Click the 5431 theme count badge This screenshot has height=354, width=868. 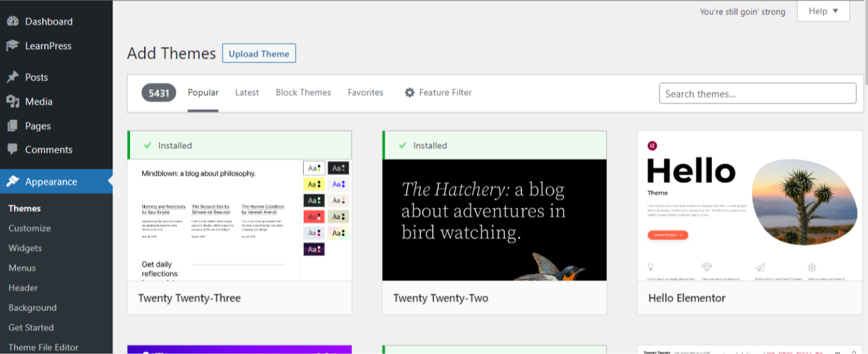pyautogui.click(x=159, y=93)
